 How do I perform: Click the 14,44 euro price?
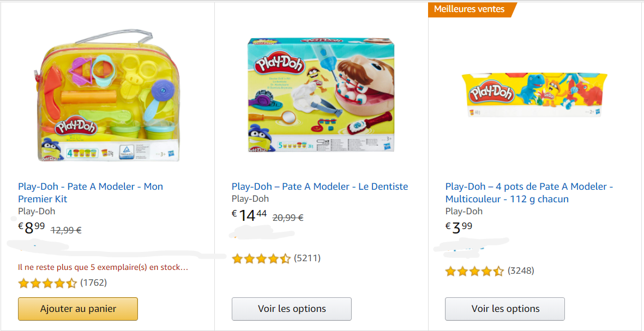coord(249,215)
